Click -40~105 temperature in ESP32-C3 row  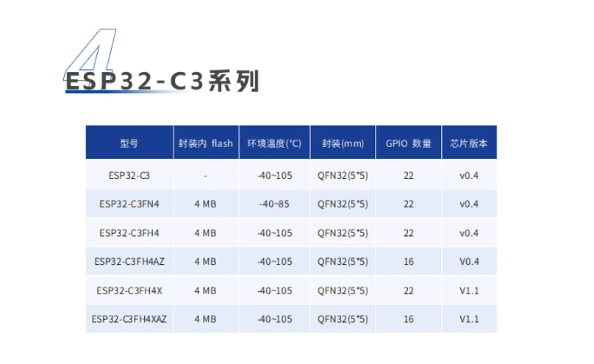point(275,175)
